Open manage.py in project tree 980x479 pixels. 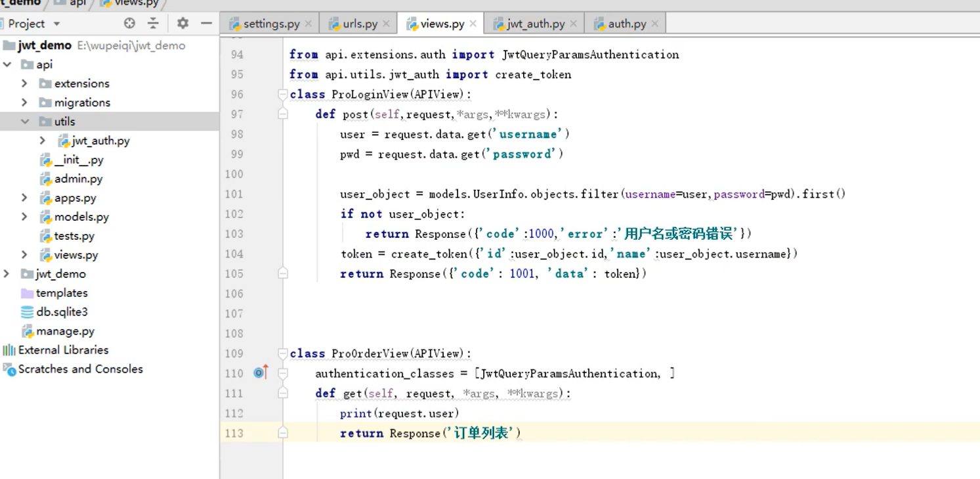[x=65, y=331]
